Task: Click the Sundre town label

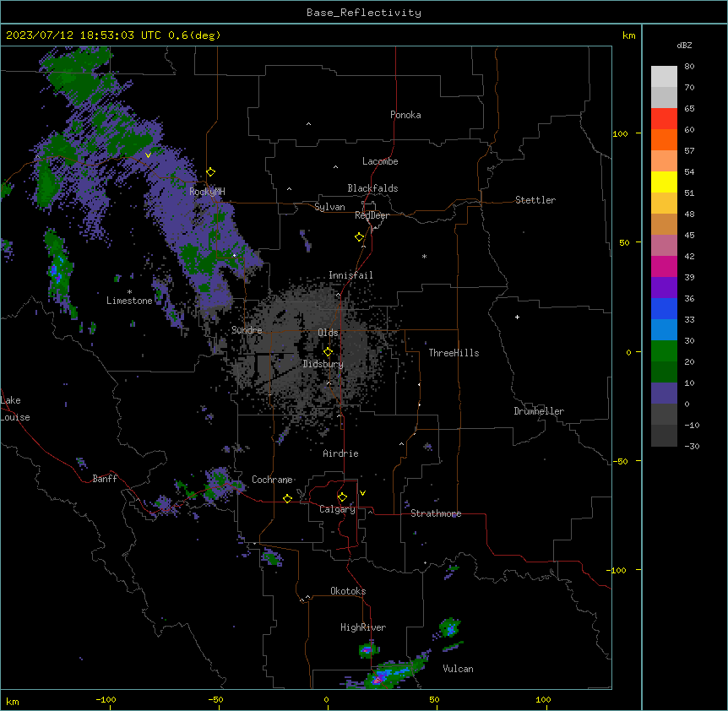Action: tap(247, 330)
